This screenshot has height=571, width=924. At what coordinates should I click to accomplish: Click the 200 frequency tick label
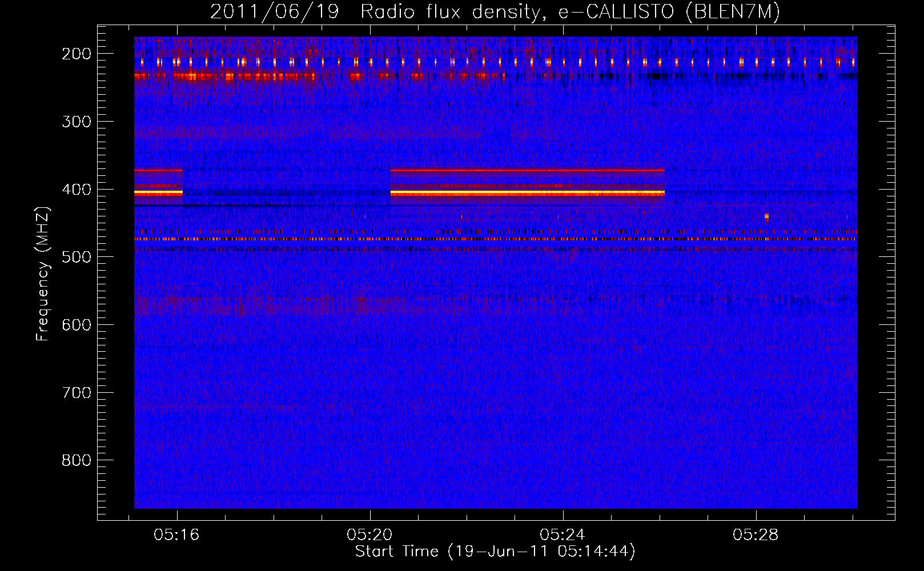point(77,54)
